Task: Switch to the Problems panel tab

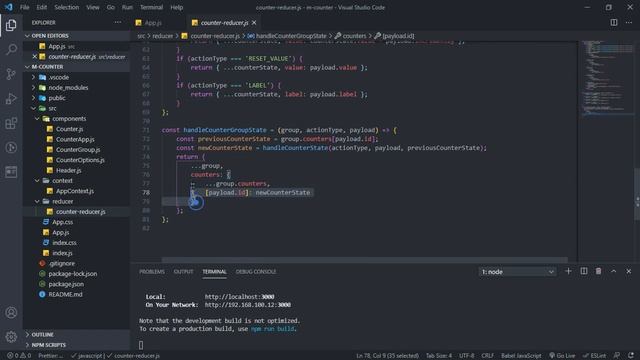Action: (x=152, y=271)
